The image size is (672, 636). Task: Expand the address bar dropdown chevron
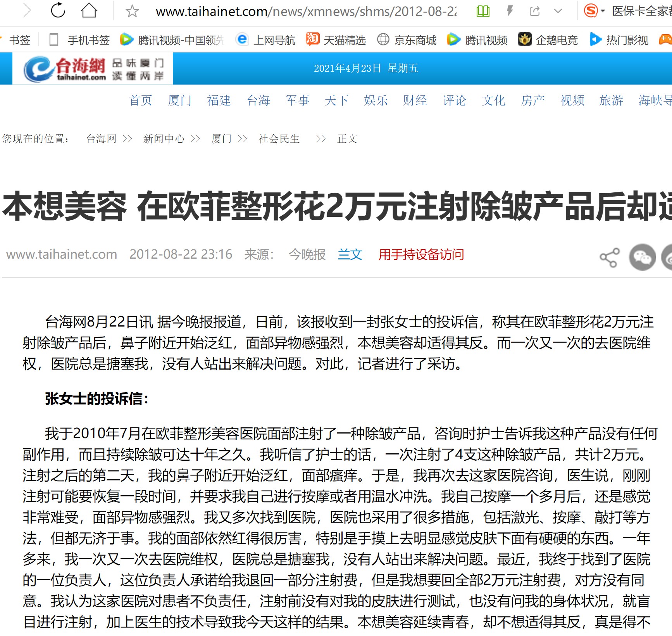[558, 11]
